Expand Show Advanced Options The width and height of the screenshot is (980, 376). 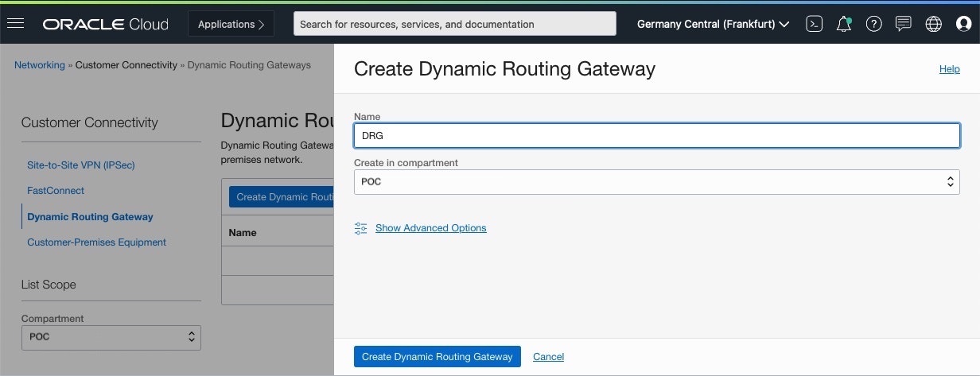point(430,228)
